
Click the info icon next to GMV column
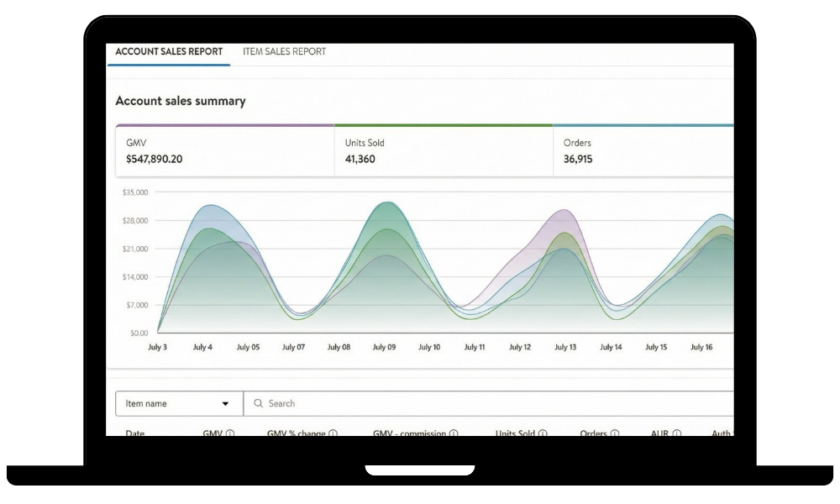[x=230, y=433]
